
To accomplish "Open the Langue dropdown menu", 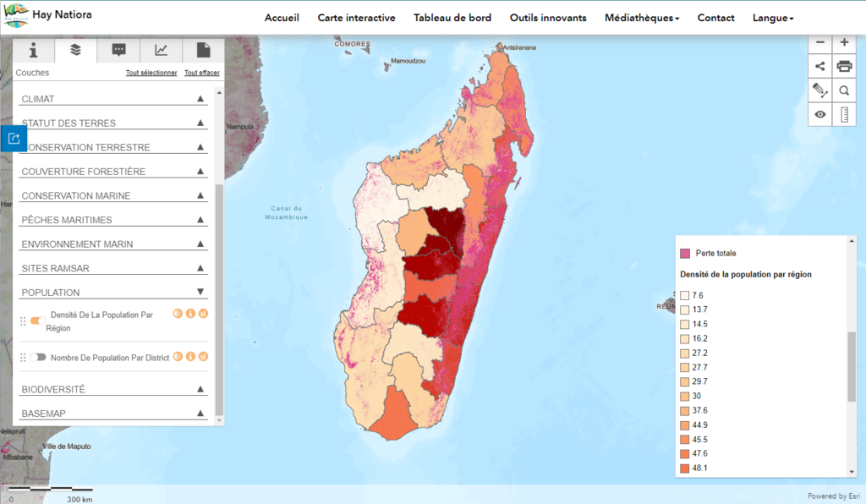I will click(x=770, y=17).
